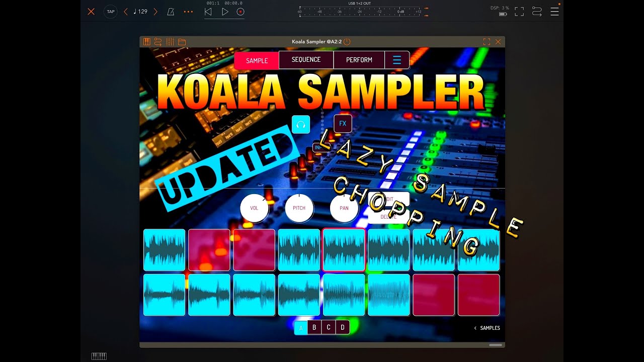The width and height of the screenshot is (644, 362).
Task: Trigger first pad in bottom row
Action: tap(165, 295)
